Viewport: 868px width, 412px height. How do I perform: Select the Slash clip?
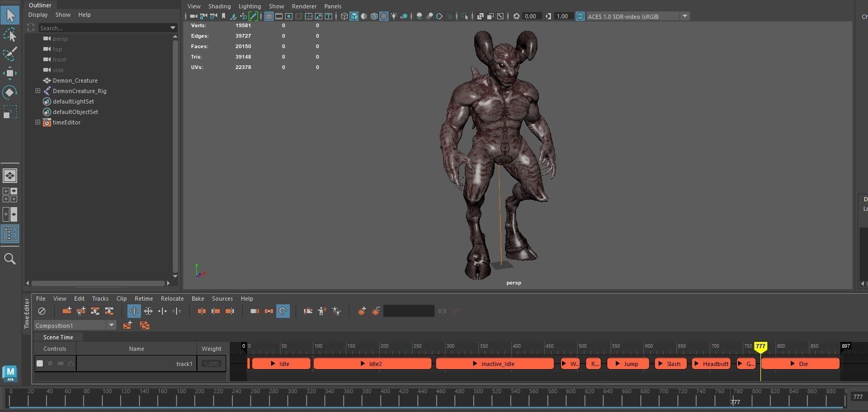coord(671,363)
